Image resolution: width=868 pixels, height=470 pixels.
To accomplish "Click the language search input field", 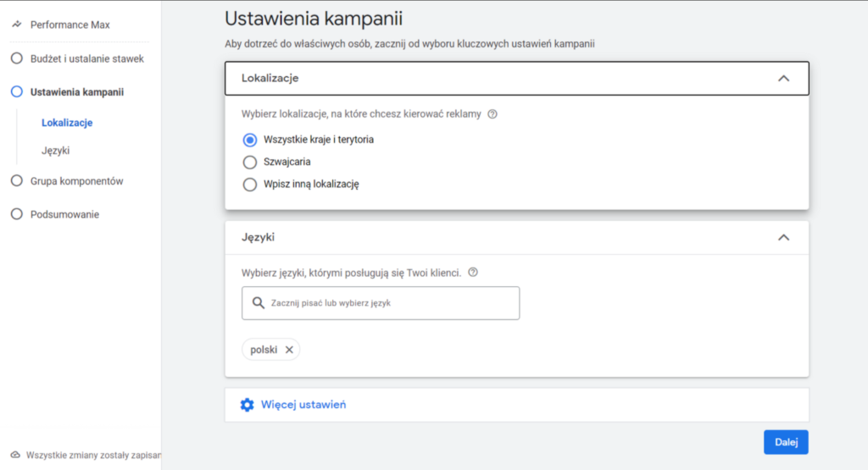I will 390,303.
